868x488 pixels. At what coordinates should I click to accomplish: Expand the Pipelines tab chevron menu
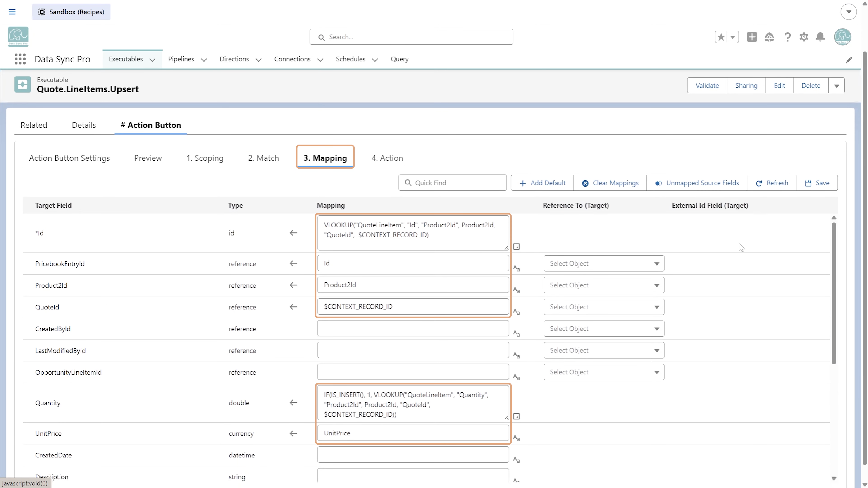pos(203,60)
